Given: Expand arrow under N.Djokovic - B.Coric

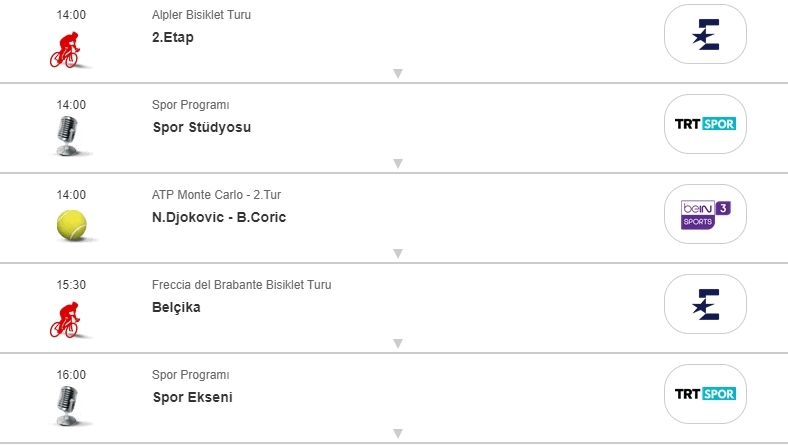Looking at the screenshot, I should (x=397, y=253).
